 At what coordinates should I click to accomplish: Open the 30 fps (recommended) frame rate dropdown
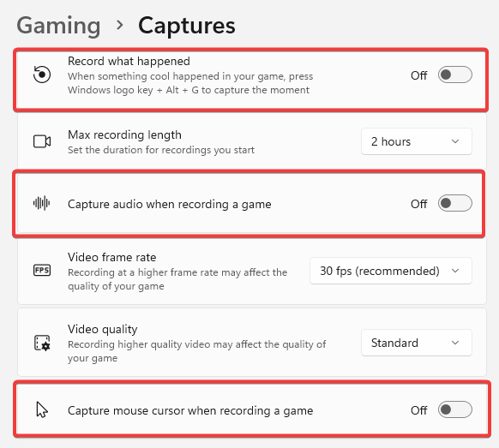click(390, 271)
